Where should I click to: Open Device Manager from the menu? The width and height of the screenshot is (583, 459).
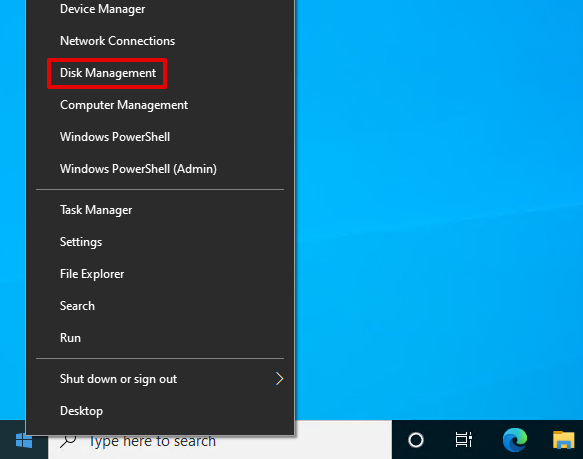(x=160, y=9)
